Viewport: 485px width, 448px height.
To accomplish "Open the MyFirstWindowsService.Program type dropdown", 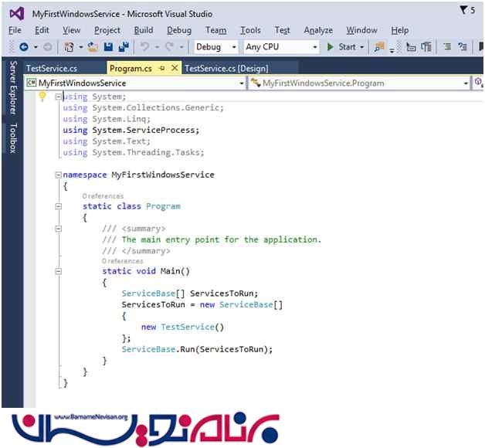I will (x=466, y=83).
